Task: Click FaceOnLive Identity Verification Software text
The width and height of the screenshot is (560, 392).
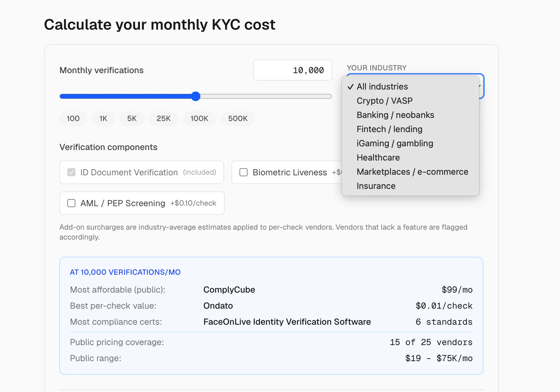Action: pos(287,322)
